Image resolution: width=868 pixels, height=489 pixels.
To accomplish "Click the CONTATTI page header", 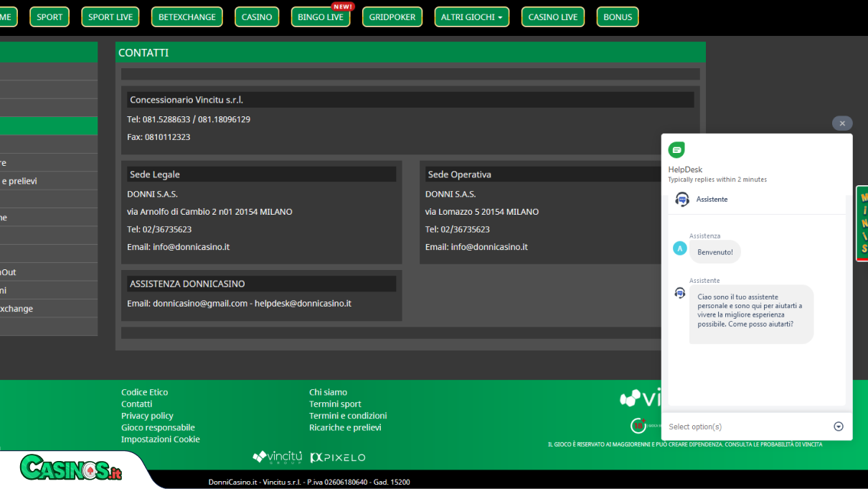I will coord(410,52).
